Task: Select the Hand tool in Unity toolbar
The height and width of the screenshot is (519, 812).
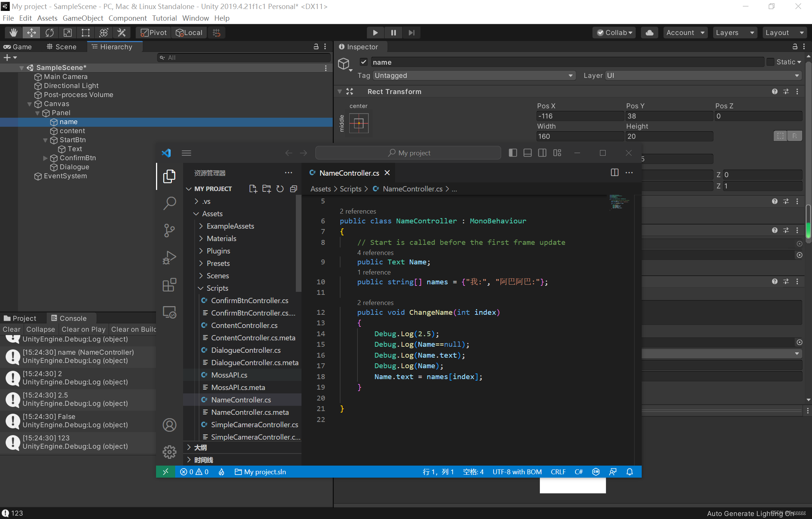Action: [14, 33]
